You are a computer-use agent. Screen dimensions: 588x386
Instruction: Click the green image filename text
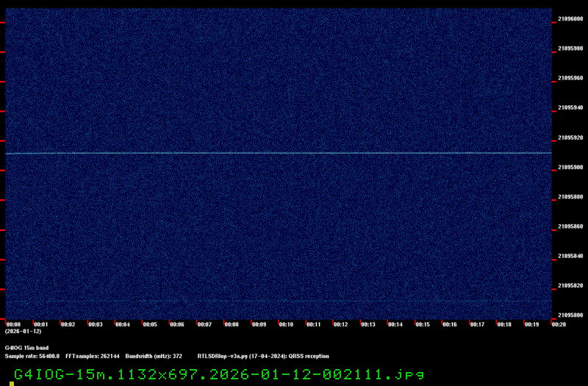coord(219,374)
